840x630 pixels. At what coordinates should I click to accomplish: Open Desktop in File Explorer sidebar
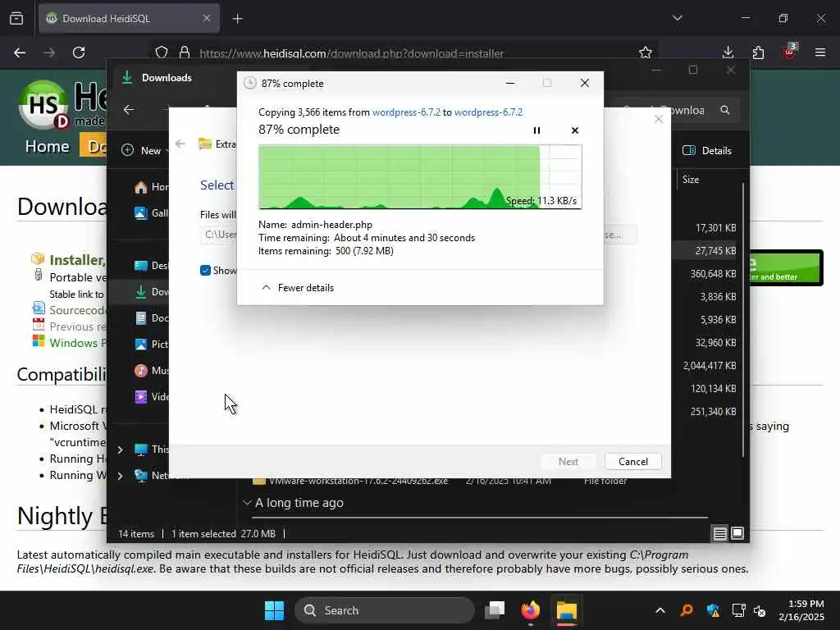click(151, 265)
